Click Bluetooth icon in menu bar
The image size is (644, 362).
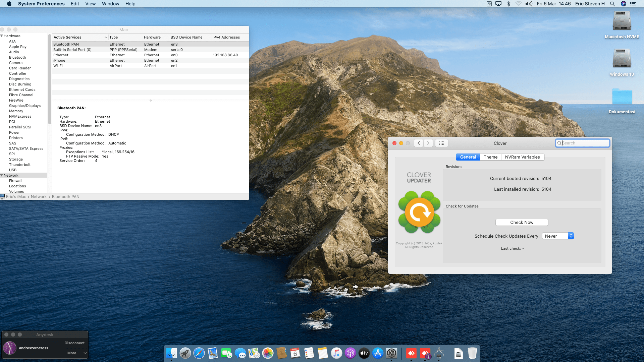click(508, 4)
